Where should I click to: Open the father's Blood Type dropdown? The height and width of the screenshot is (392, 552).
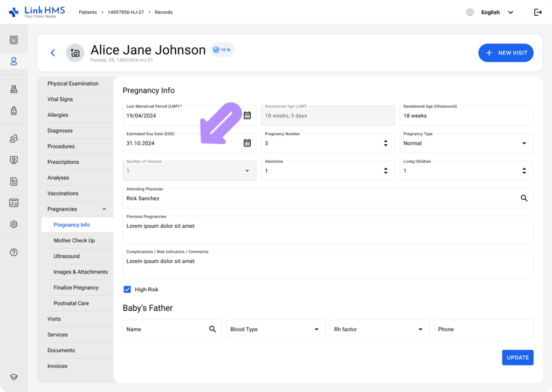(x=316, y=330)
